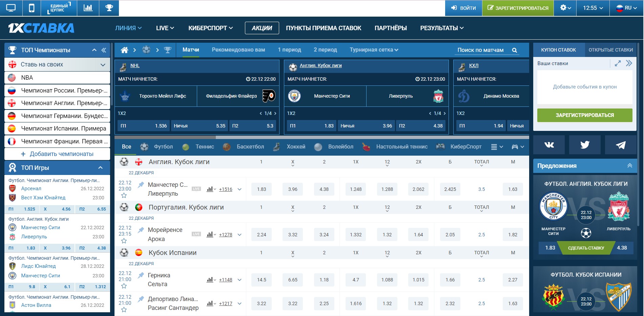Change language from RU
This screenshot has height=316, width=644.
click(626, 8)
